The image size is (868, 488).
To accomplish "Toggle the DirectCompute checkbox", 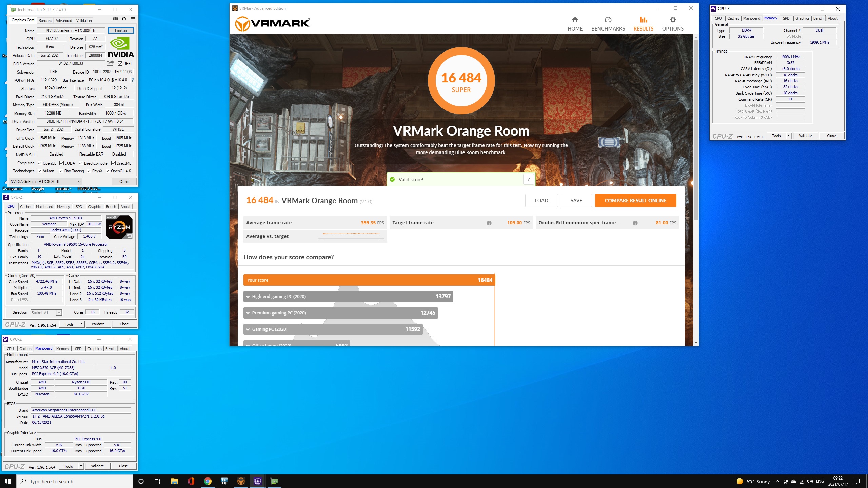I will tap(81, 163).
